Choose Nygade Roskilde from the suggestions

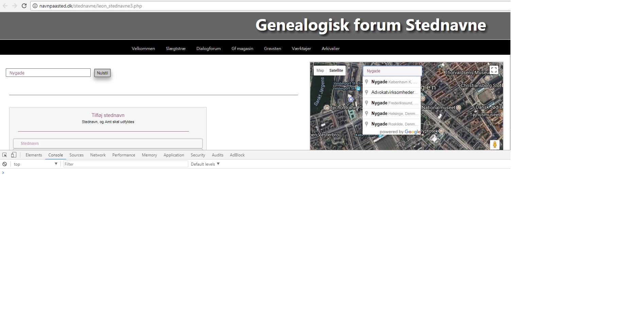coord(391,124)
